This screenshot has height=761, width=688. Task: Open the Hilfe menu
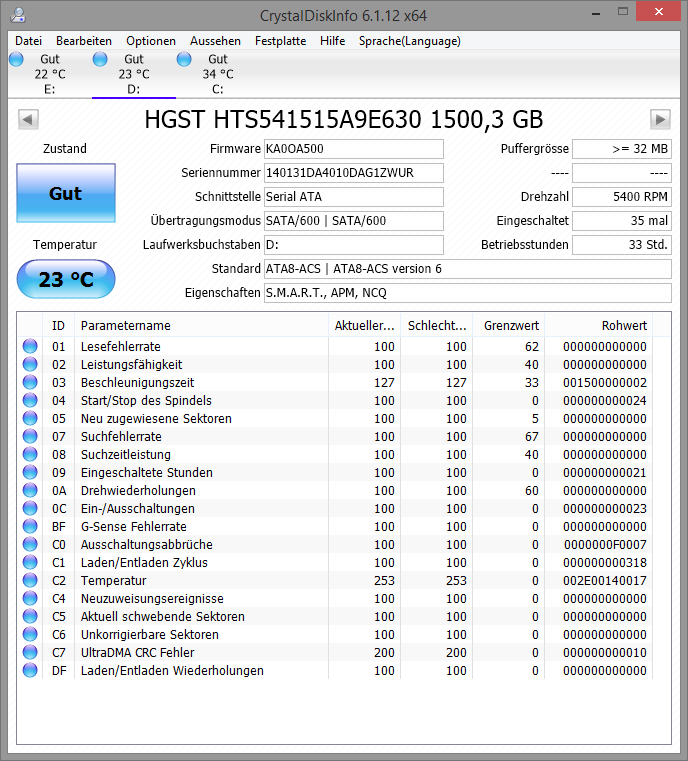pyautogui.click(x=332, y=41)
